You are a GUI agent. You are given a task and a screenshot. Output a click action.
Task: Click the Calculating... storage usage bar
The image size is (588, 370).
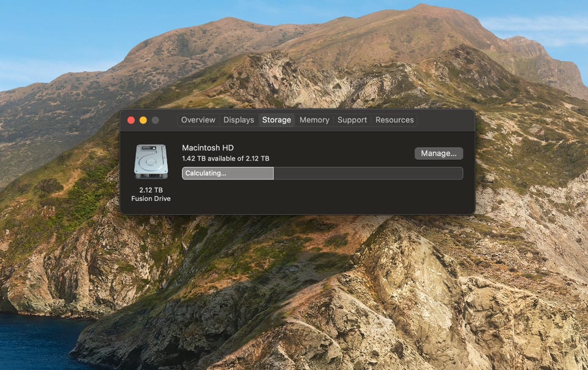tap(323, 173)
